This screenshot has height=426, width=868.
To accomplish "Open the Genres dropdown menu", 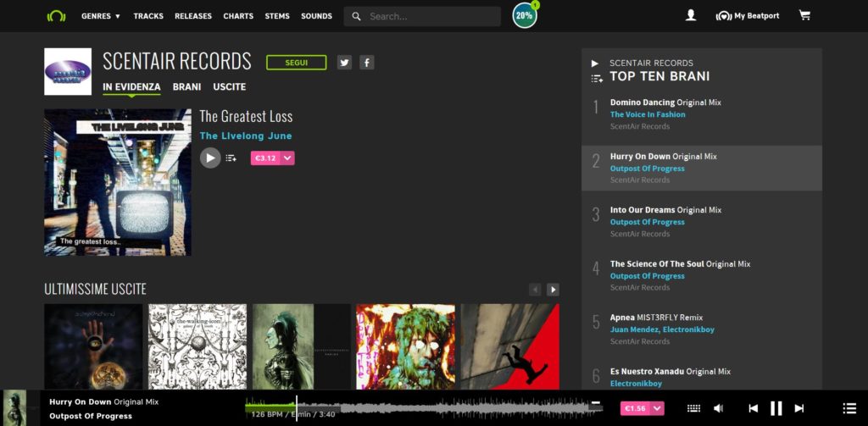I will click(x=101, y=16).
